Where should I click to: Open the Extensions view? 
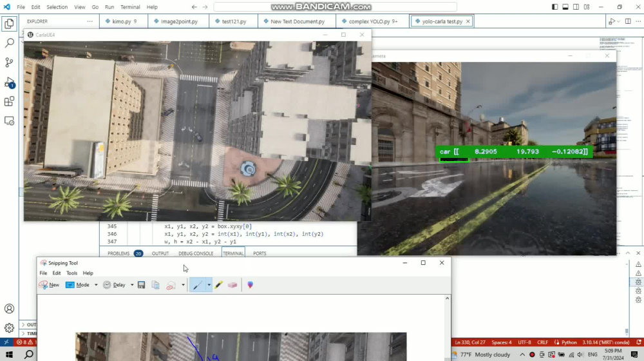9,101
